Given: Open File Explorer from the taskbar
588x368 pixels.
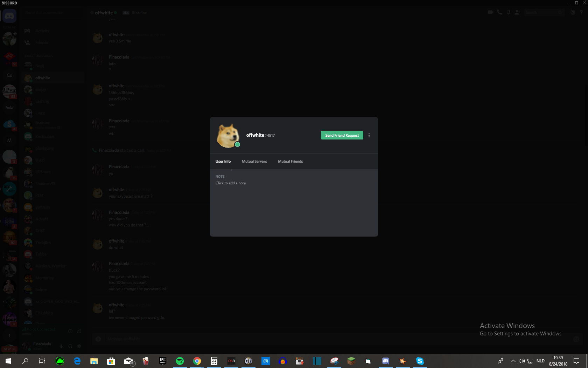Looking at the screenshot, I should pos(94,361).
